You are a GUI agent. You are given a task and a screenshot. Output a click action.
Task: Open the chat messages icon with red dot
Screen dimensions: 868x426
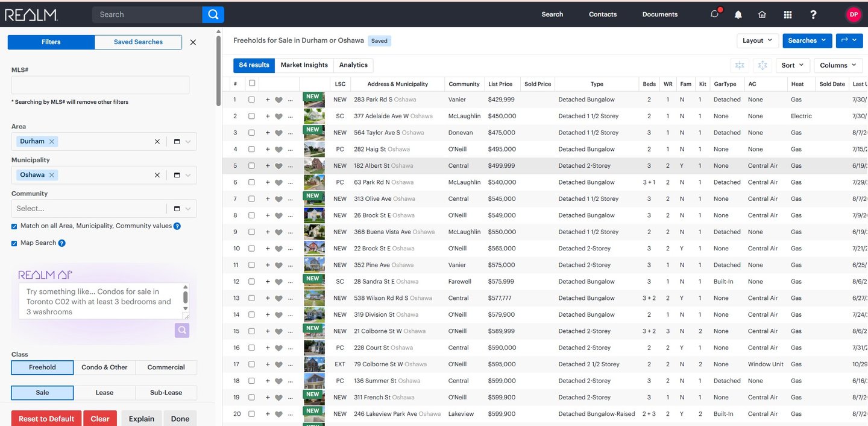point(715,14)
